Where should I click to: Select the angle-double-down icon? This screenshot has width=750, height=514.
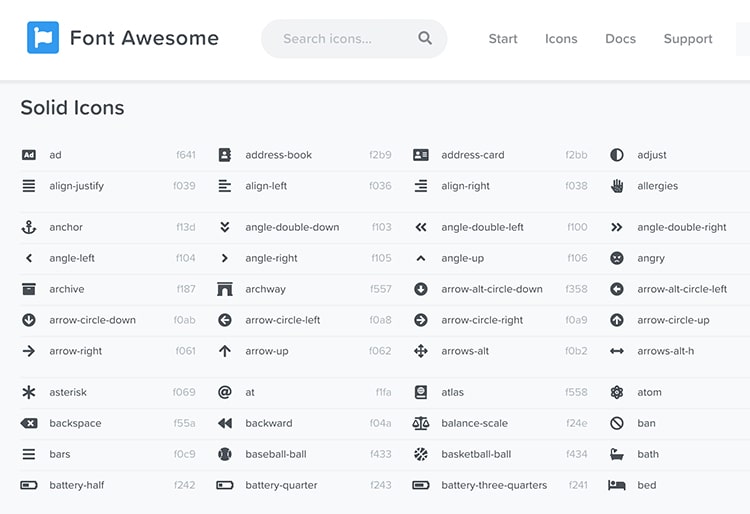tap(225, 227)
